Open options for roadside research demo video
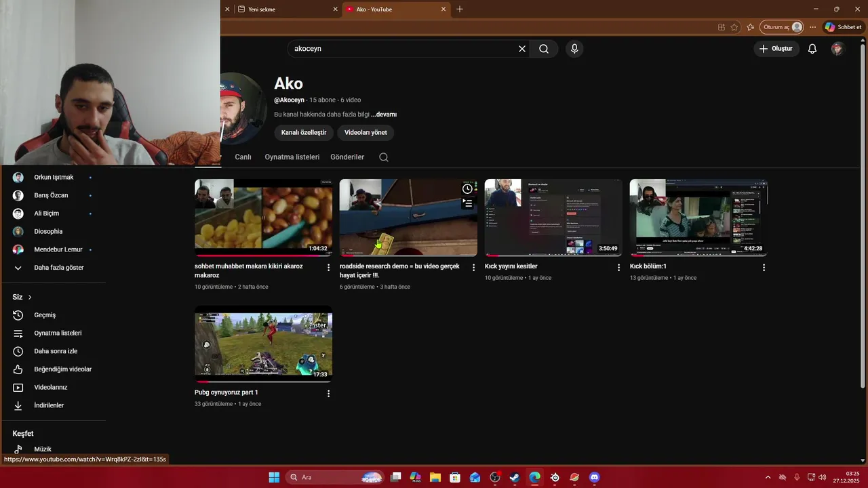 click(474, 268)
